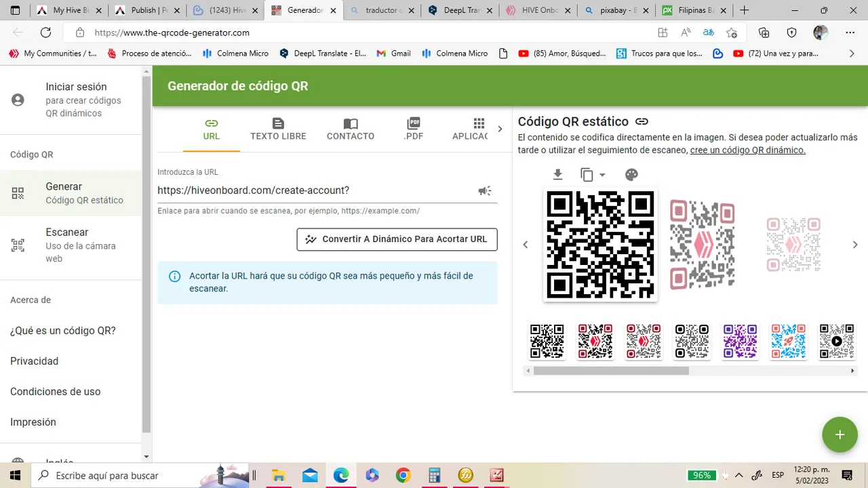This screenshot has width=868, height=488.
Task: Open ¿Qué es un código QR?
Action: pos(63,331)
